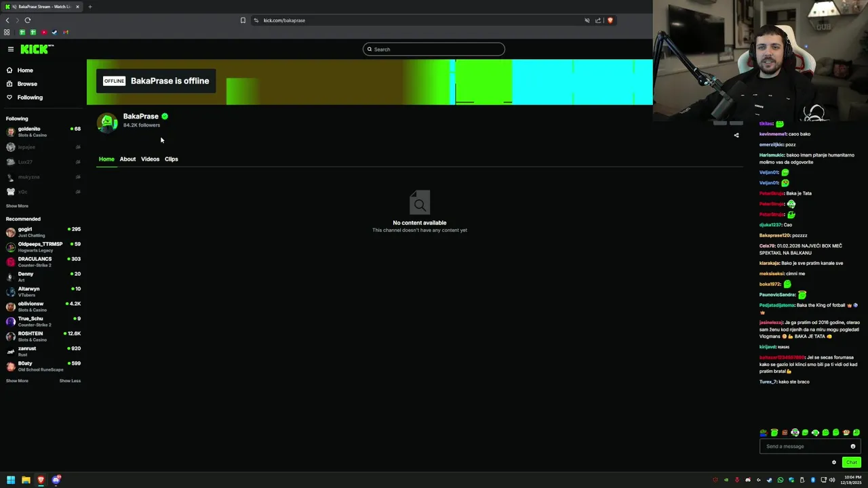Open the clock showing 10:04 PM

pos(852,480)
